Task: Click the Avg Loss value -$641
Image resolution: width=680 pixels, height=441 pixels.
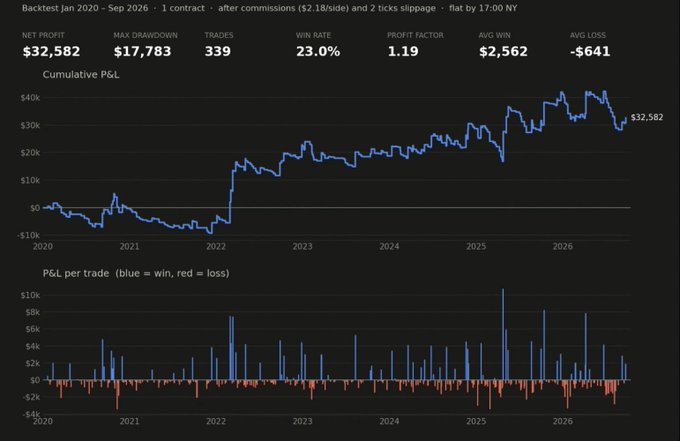Action: 590,52
